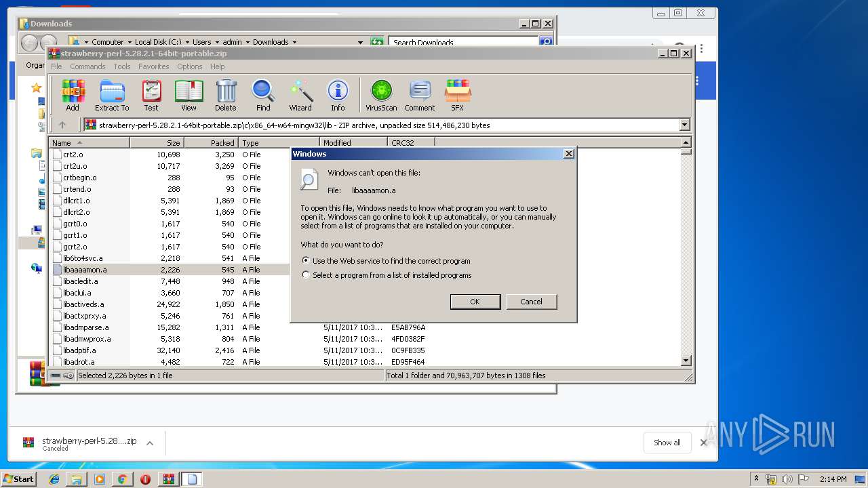Select Use the Web service option
The width and height of the screenshot is (868, 488).
click(386, 261)
